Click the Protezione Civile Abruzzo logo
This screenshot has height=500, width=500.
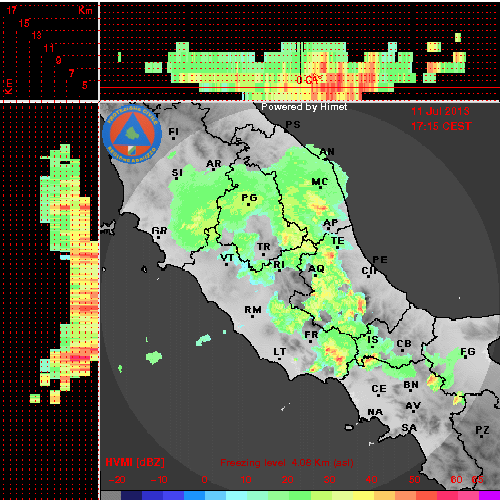pos(132,134)
